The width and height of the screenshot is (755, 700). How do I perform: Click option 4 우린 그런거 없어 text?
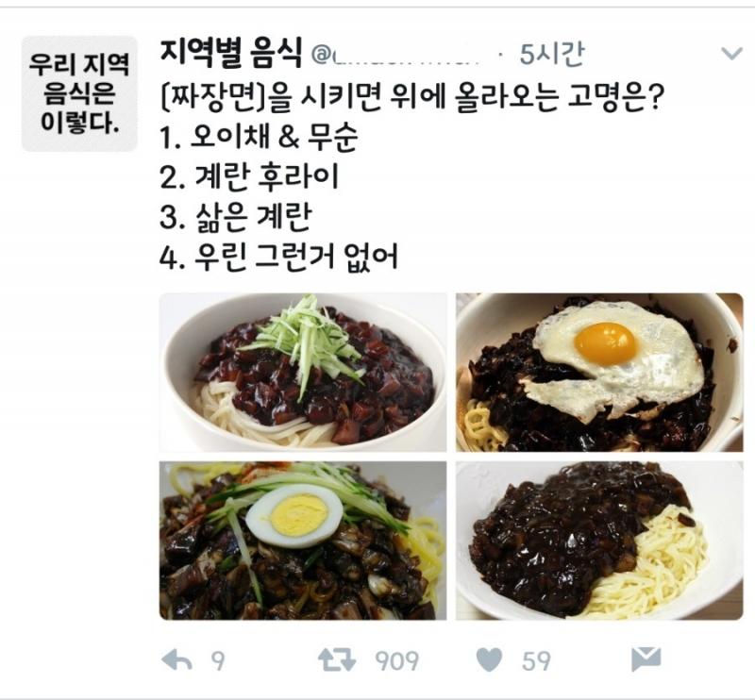(278, 257)
